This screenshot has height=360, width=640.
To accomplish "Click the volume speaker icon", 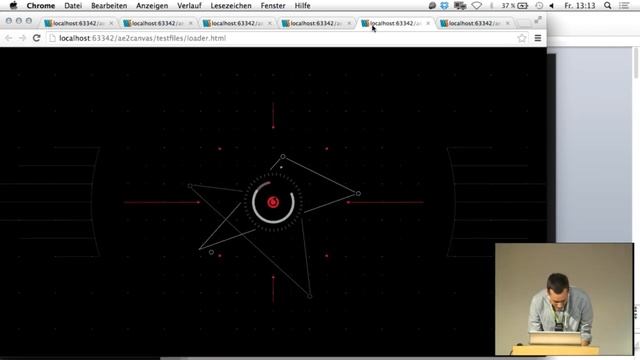I will pos(552,5).
